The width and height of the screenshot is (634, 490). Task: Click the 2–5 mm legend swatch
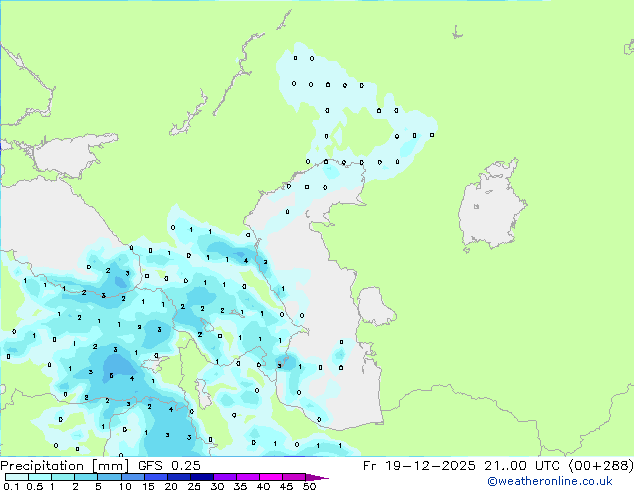(x=86, y=477)
